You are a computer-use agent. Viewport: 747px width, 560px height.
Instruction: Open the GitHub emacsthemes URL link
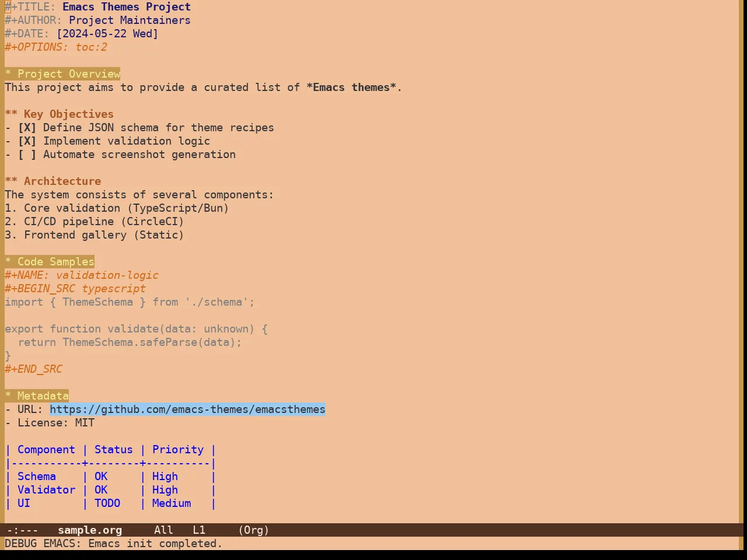tap(187, 409)
